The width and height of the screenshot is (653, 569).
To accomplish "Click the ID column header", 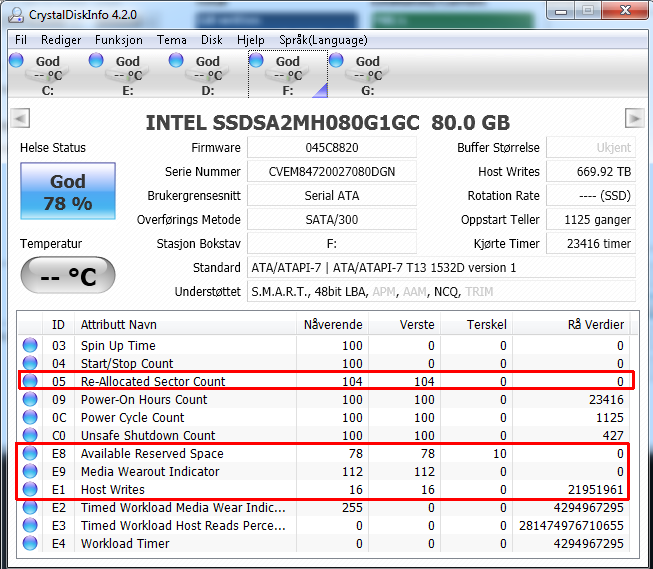I will [x=58, y=324].
